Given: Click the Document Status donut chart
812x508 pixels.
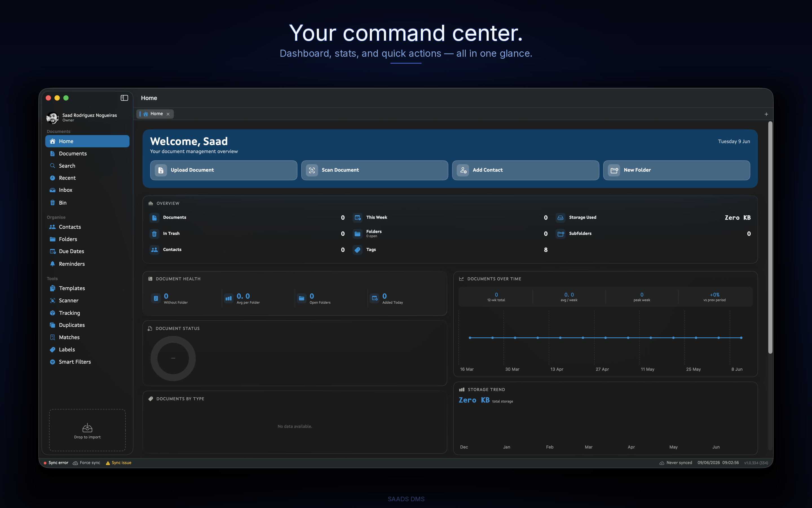Looking at the screenshot, I should pos(173,358).
